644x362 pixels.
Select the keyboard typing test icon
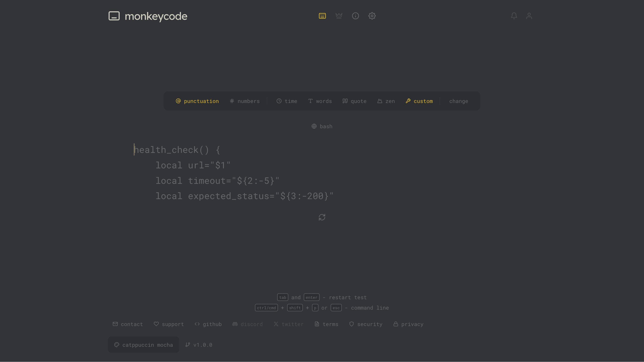pyautogui.click(x=322, y=16)
